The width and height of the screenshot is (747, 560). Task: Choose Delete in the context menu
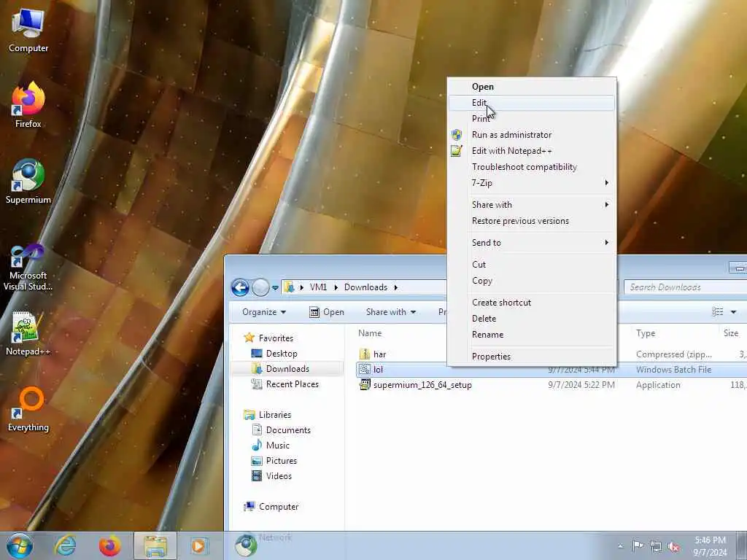[531, 319]
